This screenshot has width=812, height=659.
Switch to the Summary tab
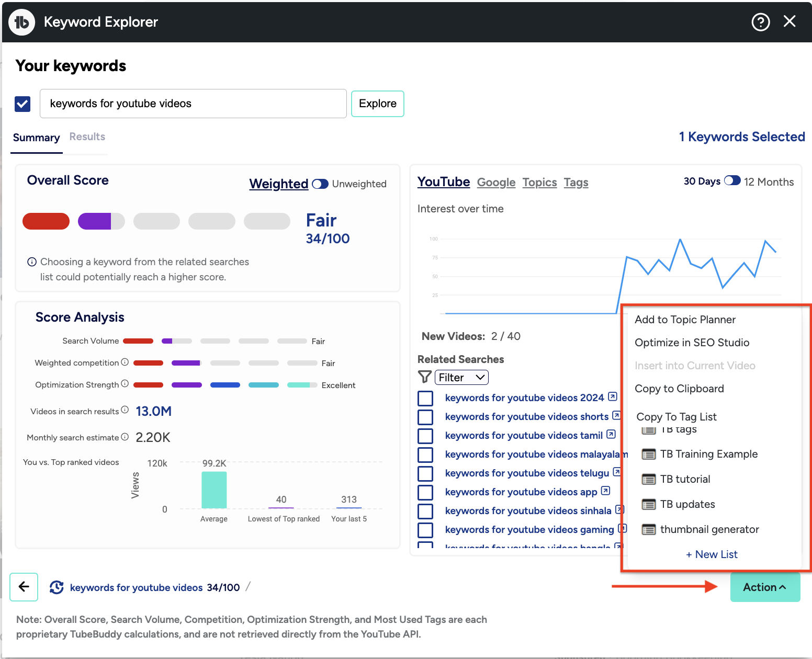coord(37,138)
